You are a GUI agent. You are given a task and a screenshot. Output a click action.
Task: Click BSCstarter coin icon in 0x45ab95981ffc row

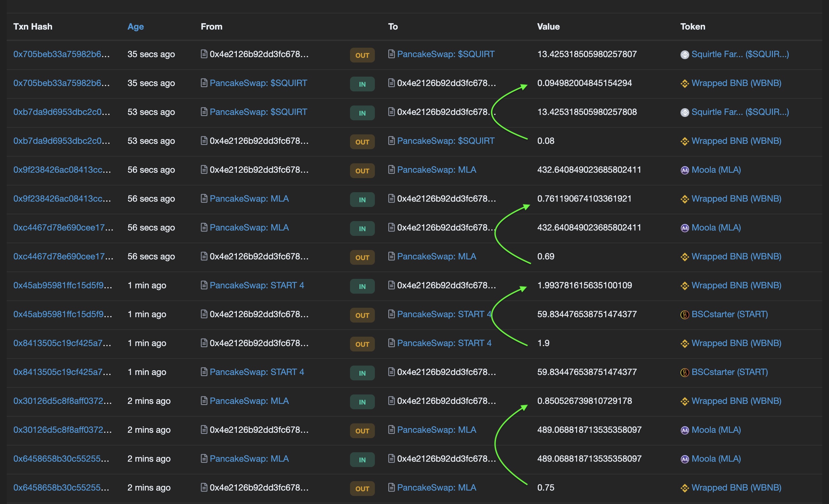pyautogui.click(x=684, y=315)
